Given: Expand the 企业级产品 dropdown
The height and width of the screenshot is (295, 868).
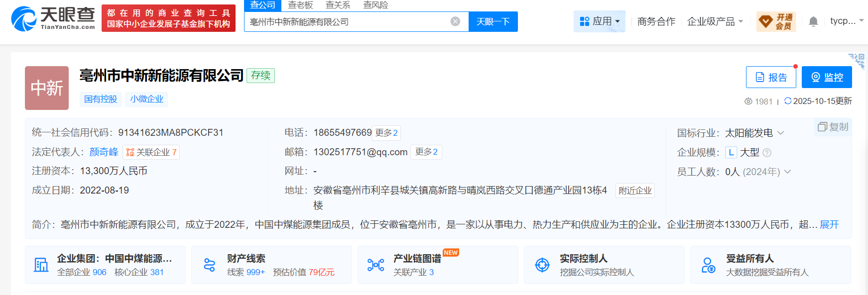Looking at the screenshot, I should tap(715, 21).
